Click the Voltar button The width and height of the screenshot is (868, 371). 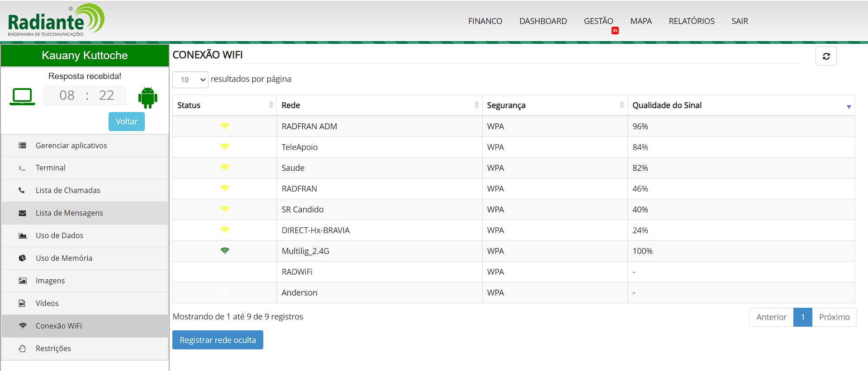coord(127,122)
